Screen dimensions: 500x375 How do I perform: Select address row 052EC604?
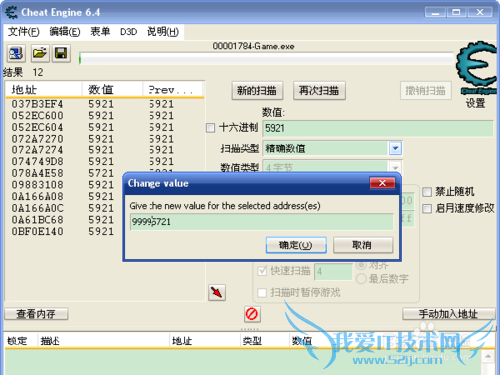click(37, 127)
